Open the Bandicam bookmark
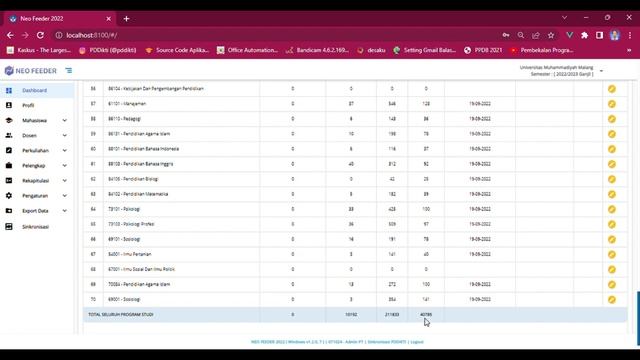Image resolution: width=640 pixels, height=360 pixels. coord(318,50)
